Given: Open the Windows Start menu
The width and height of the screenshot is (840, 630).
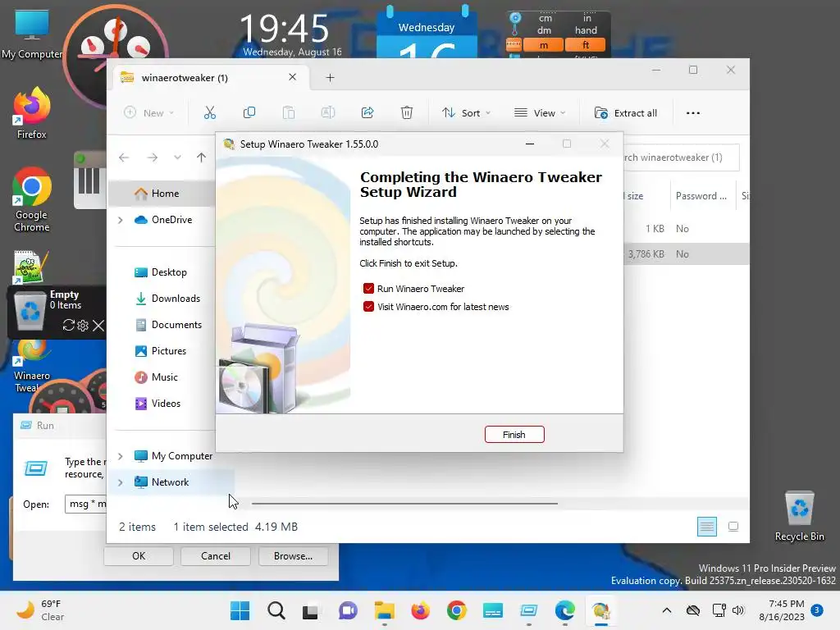Looking at the screenshot, I should pyautogui.click(x=240, y=610).
